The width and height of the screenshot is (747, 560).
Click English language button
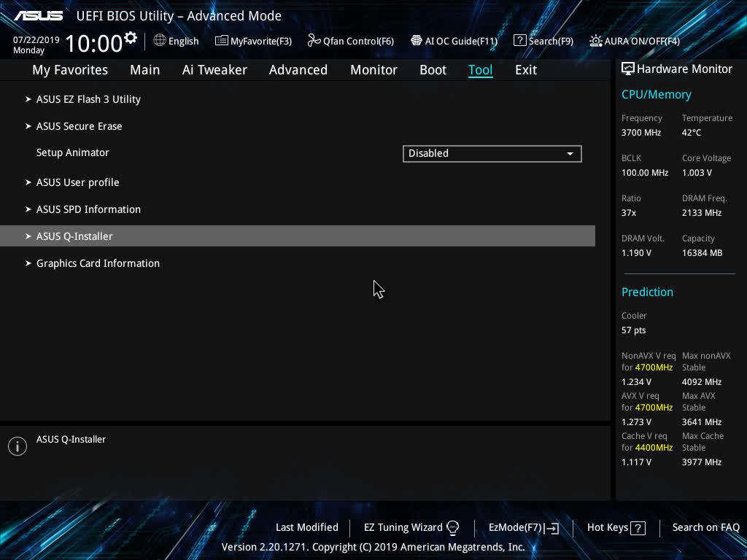(x=183, y=41)
